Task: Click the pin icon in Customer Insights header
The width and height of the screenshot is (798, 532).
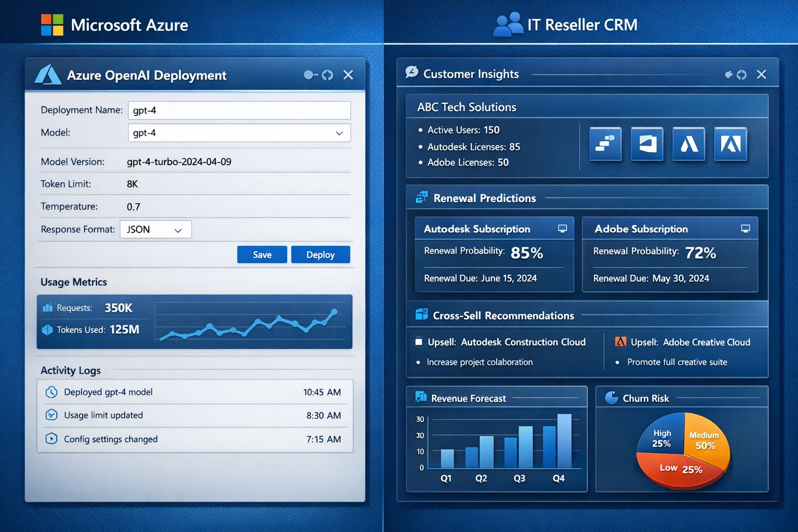Action: [728, 75]
